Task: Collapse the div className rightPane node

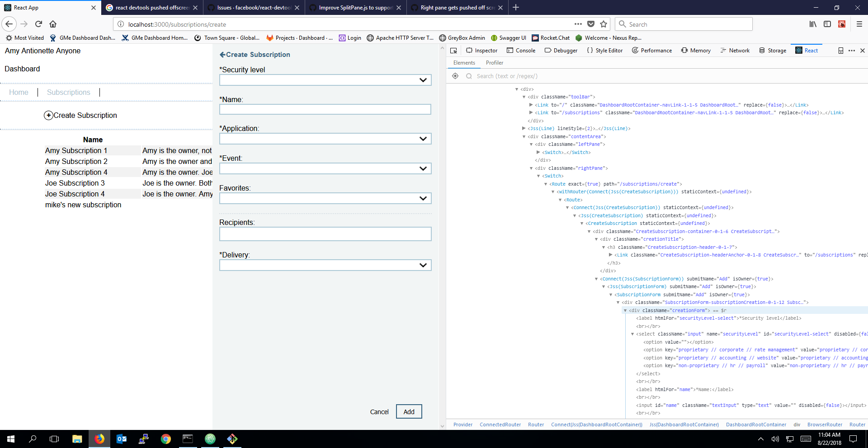Action: click(x=531, y=168)
